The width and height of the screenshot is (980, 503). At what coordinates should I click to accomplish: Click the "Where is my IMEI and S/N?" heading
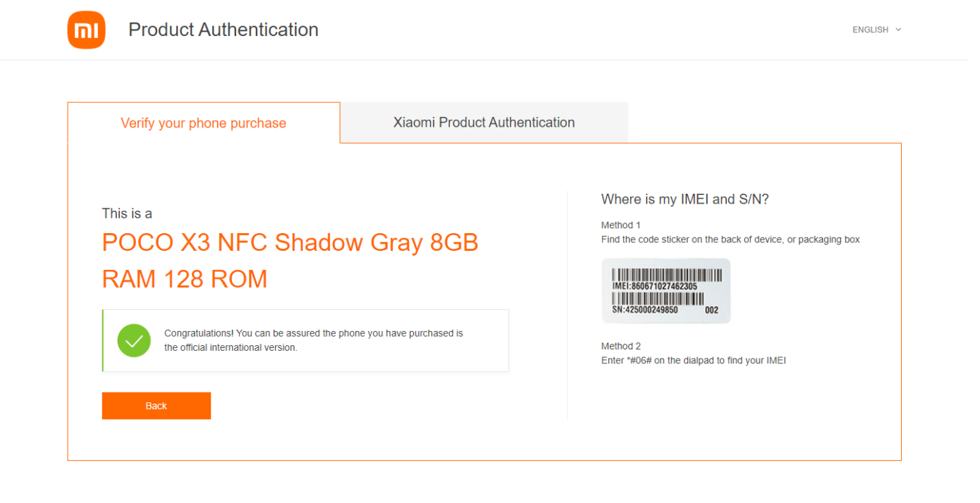tap(685, 199)
